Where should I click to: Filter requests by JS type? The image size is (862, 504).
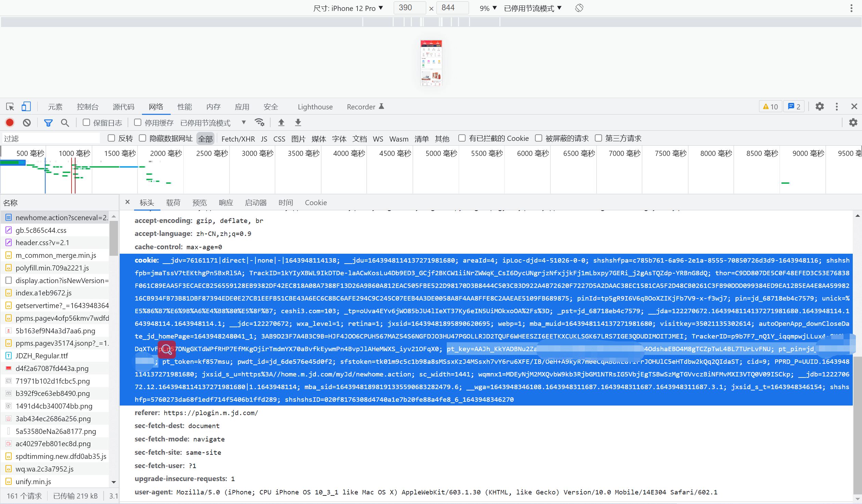click(x=264, y=138)
